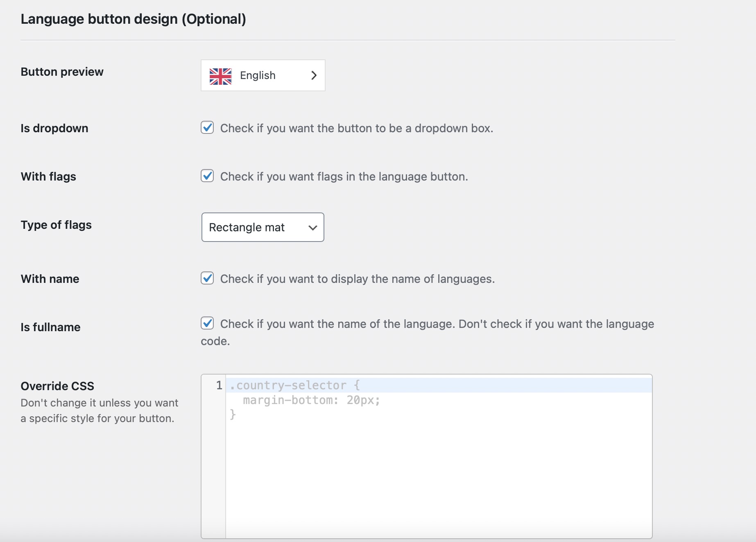Click the "Type of flags" label
Image resolution: width=756 pixels, height=542 pixels.
pos(56,225)
